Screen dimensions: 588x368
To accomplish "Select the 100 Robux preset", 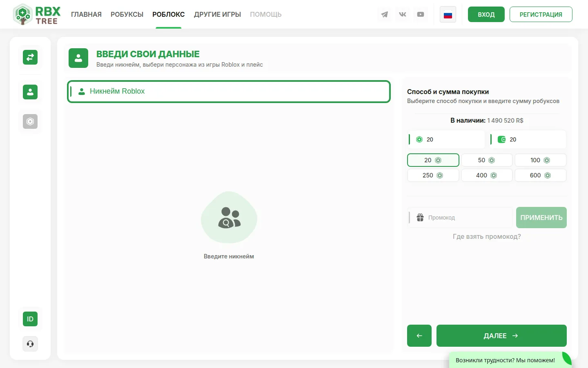I will click(x=541, y=160).
